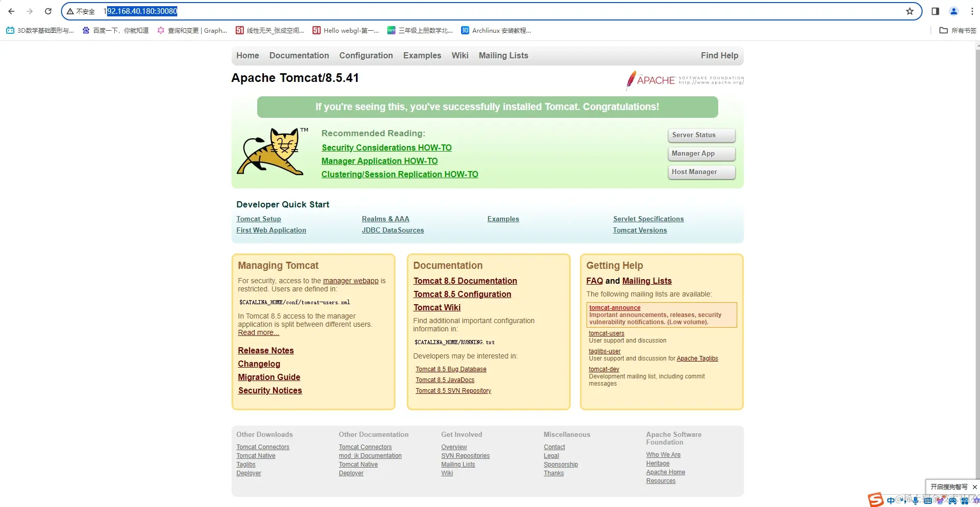
Task: Open the Home nav item
Action: coord(247,56)
